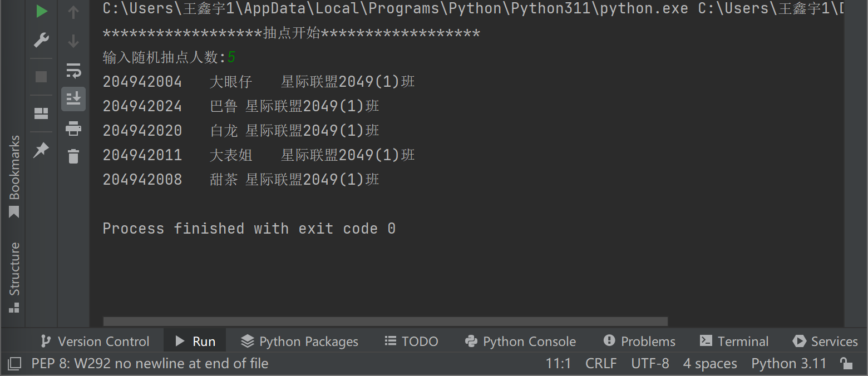This screenshot has width=868, height=376.
Task: Click the console horizontal scrollbar
Action: [x=385, y=321]
